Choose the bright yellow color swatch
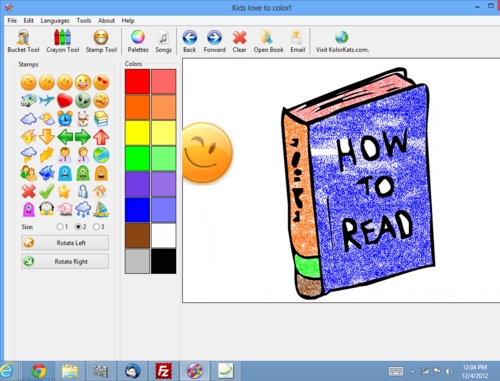 [x=137, y=133]
